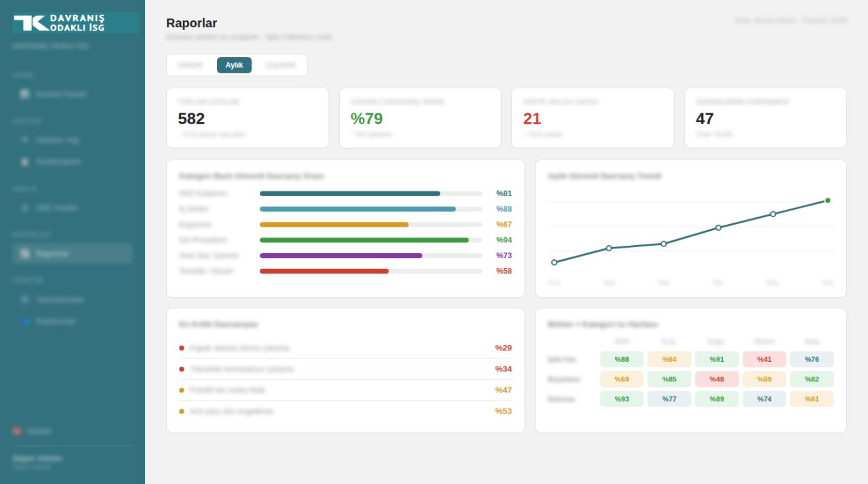Click the red %34 critical behavior value
The image size is (868, 484).
(x=503, y=369)
